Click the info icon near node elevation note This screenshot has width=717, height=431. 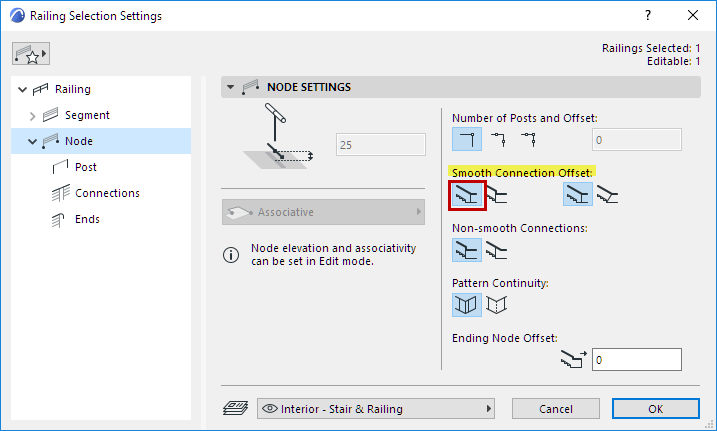click(x=231, y=255)
